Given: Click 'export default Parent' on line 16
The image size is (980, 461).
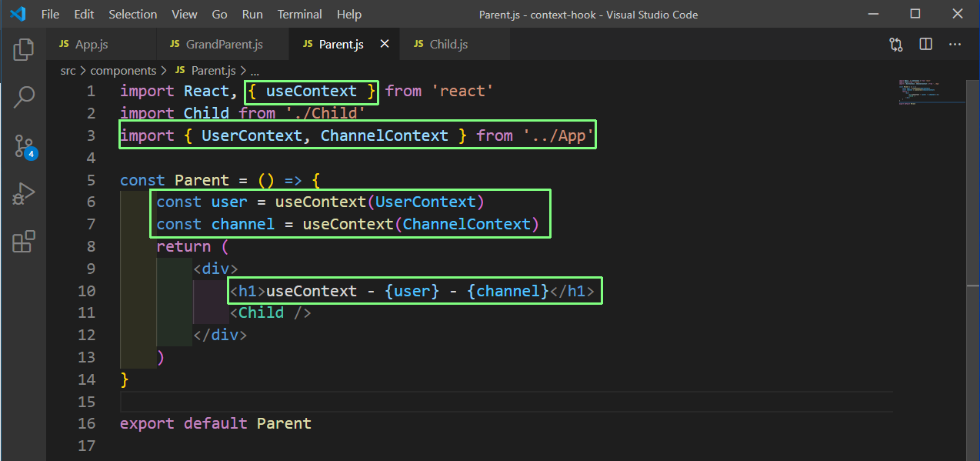Looking at the screenshot, I should point(215,423).
